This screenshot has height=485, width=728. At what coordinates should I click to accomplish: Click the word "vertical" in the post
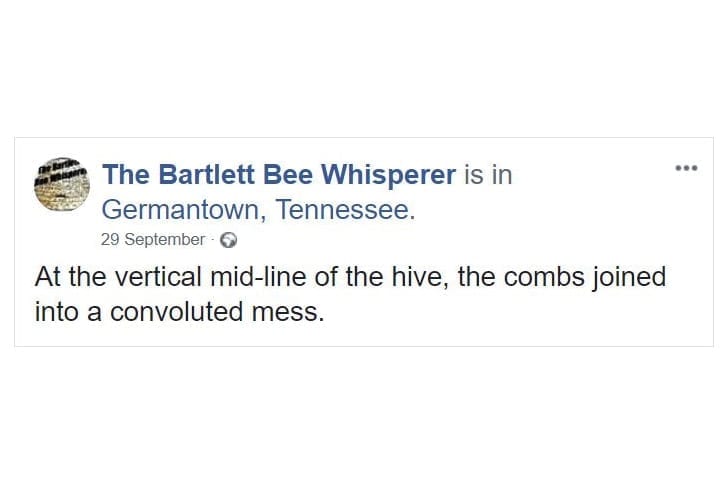pyautogui.click(x=158, y=277)
